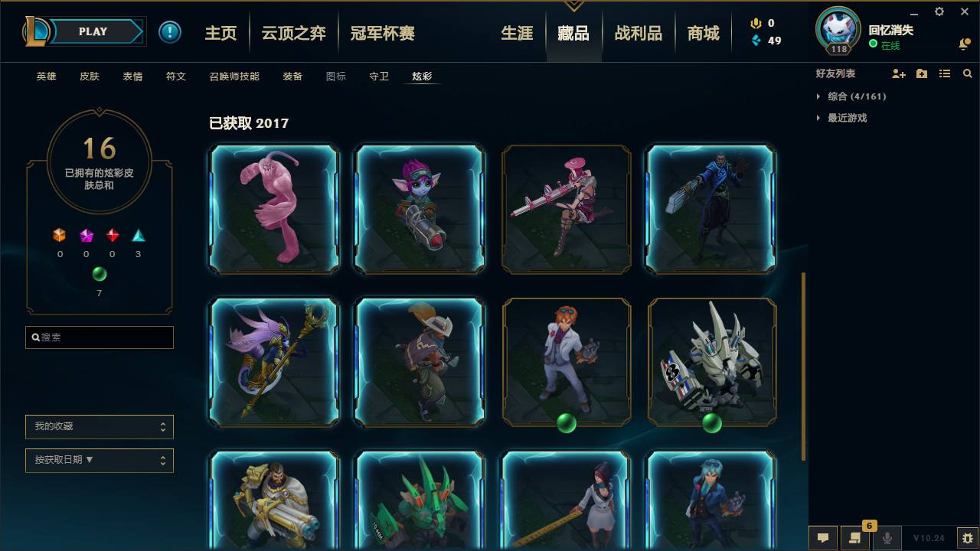This screenshot has width=980, height=551.
Task: Click the exclamation alert icon beside PLAY
Action: point(170,32)
